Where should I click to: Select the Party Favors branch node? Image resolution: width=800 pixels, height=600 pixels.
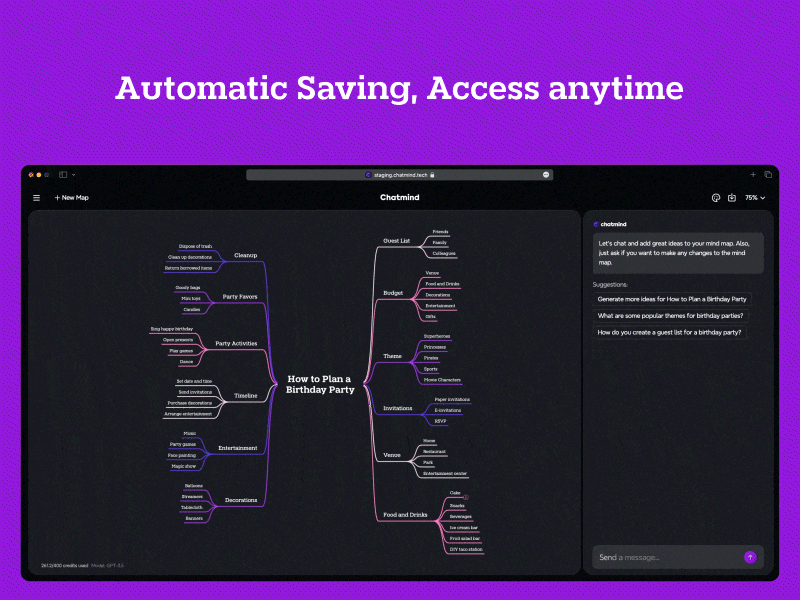click(240, 296)
